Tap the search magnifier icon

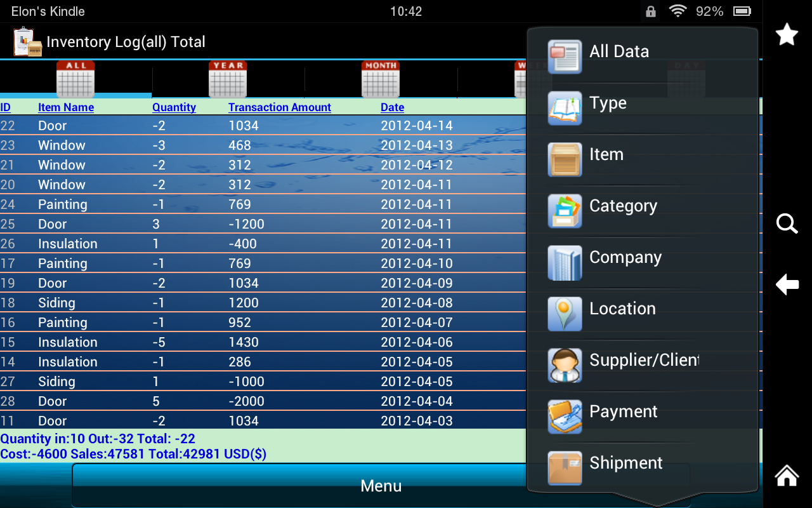tap(787, 224)
